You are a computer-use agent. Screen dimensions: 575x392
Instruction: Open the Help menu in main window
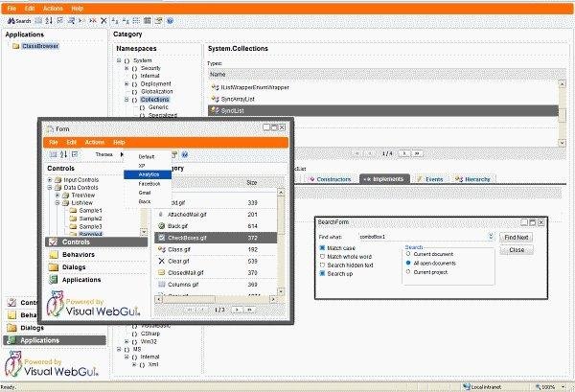pos(77,8)
